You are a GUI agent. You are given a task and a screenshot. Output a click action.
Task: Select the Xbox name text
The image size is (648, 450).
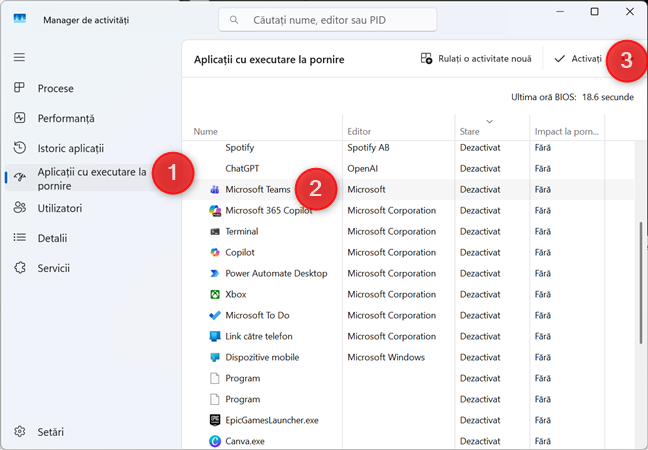click(x=236, y=294)
